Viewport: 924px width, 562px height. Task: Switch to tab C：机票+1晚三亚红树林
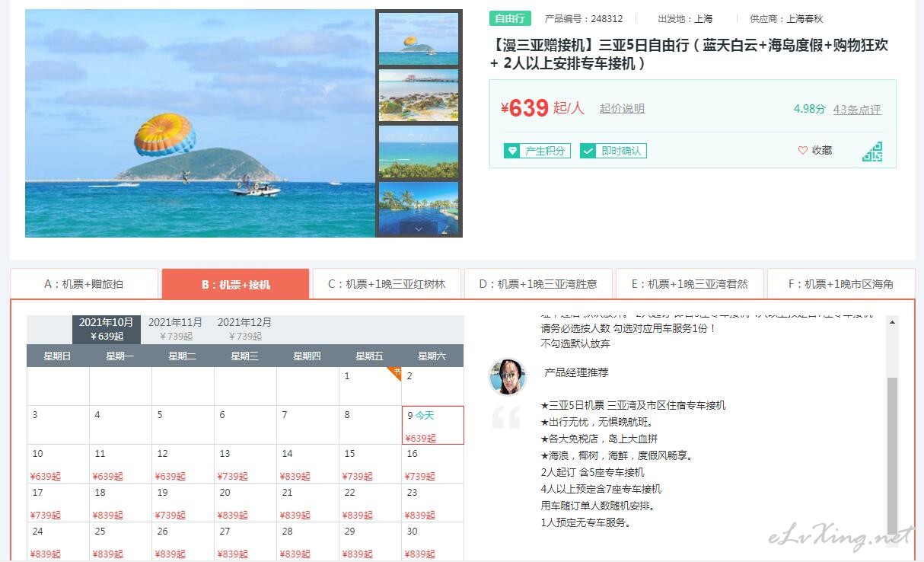pos(387,284)
